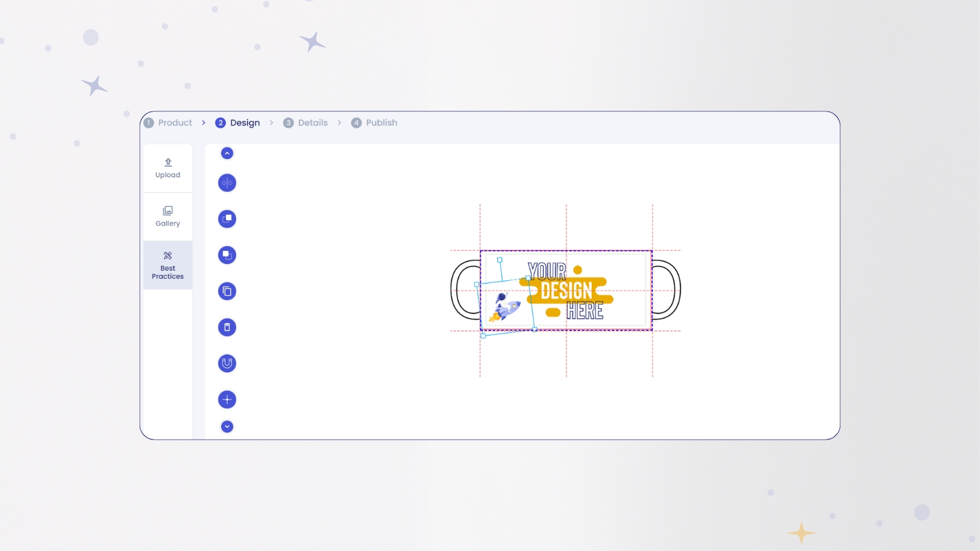Image resolution: width=980 pixels, height=551 pixels.
Task: Open the Upload panel
Action: point(168,168)
